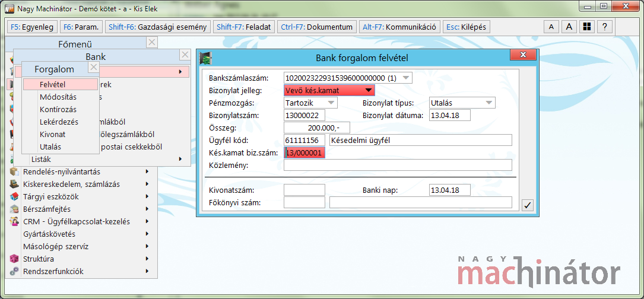Click the Késedelmi ügyfél name field

pyautogui.click(x=421, y=140)
